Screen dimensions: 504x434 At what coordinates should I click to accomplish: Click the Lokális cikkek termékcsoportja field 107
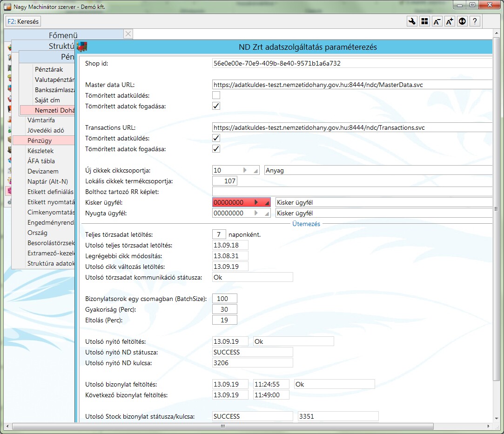click(x=225, y=181)
